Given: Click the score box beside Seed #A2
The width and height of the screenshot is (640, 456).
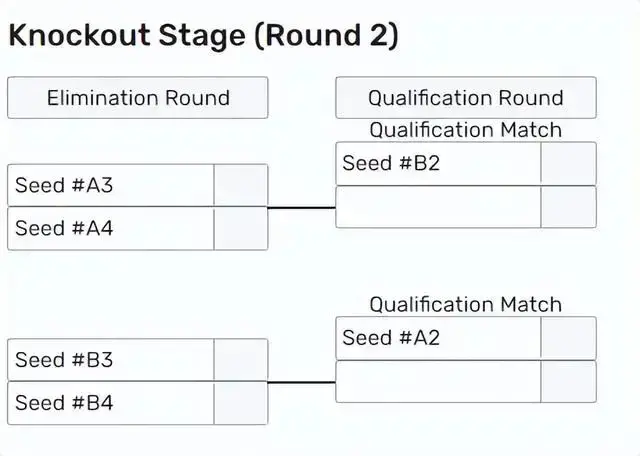Looking at the screenshot, I should [x=568, y=338].
